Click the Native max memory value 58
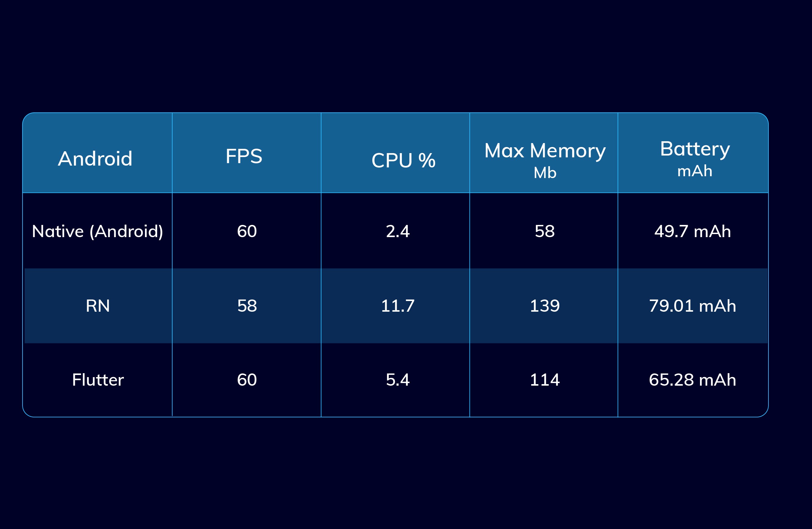 (x=544, y=231)
